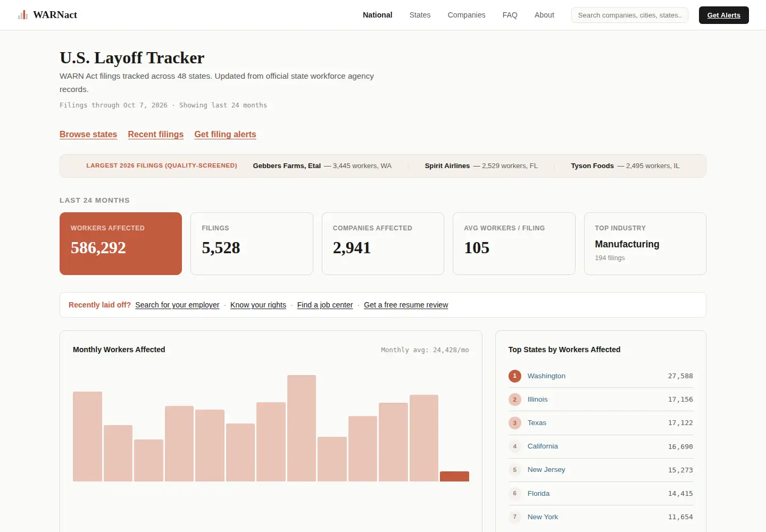
Task: Open the Know your rights link
Action: [x=258, y=305]
